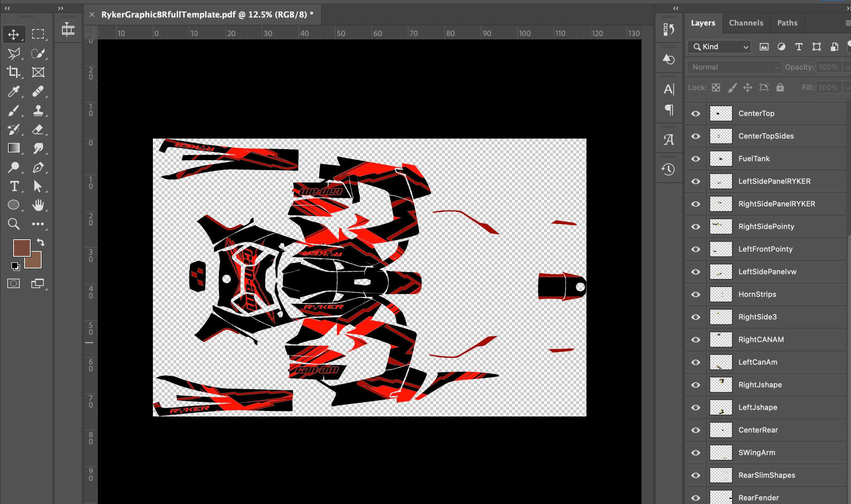Select the Horizontal Type tool
The height and width of the screenshot is (504, 851).
coord(14,186)
